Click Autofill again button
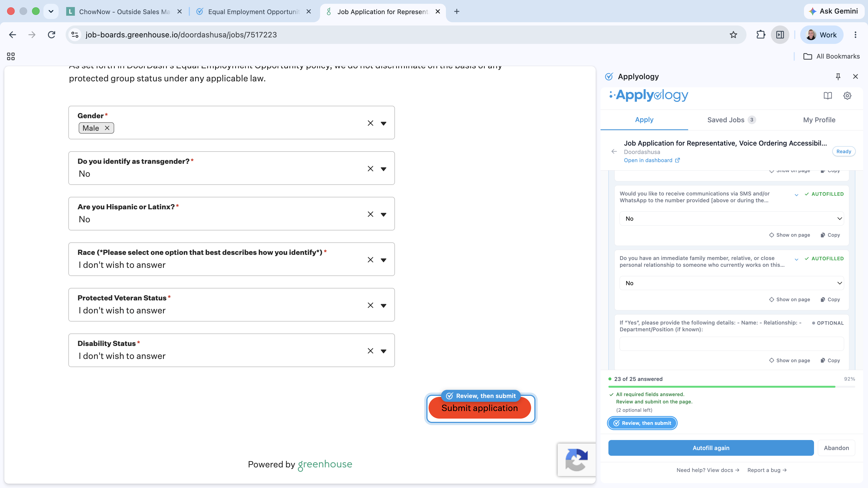This screenshot has height=488, width=868. click(x=711, y=448)
